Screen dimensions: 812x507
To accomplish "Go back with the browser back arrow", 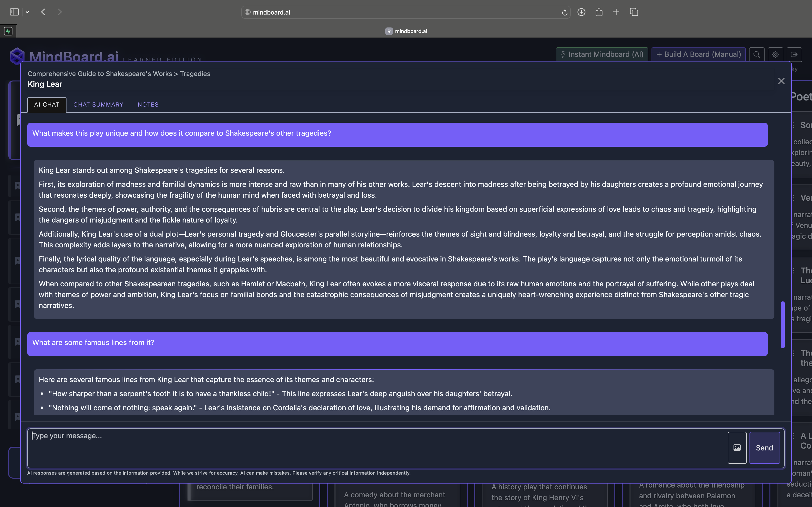I will click(x=43, y=12).
